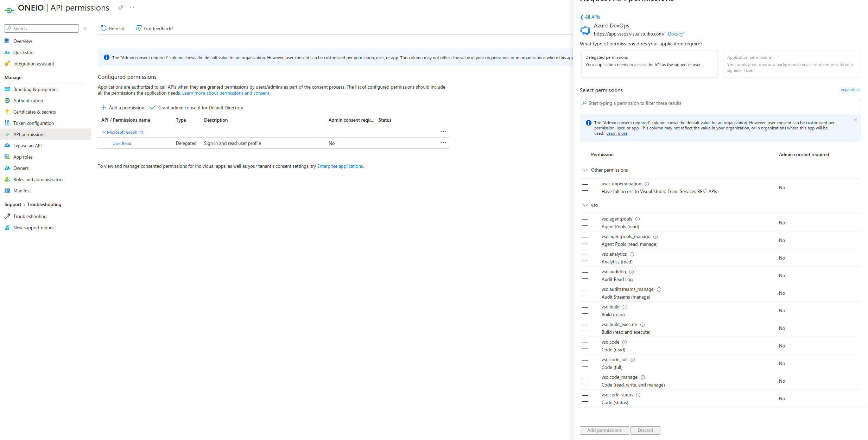
Task: Click the Add permissions button
Action: pyautogui.click(x=604, y=430)
